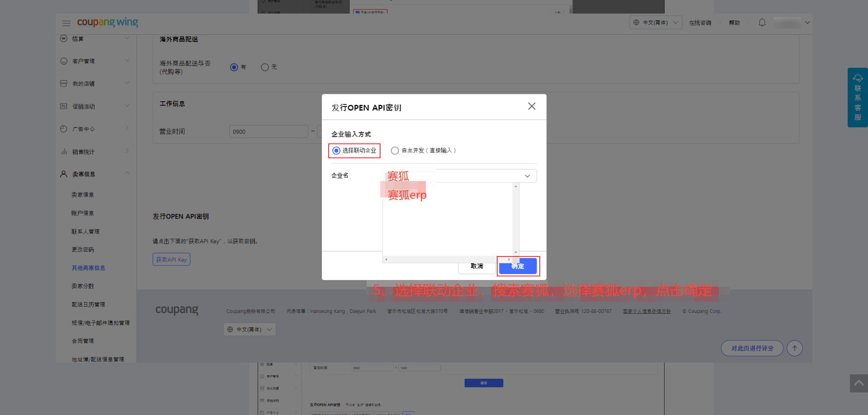Open the notifications bell

762,23
